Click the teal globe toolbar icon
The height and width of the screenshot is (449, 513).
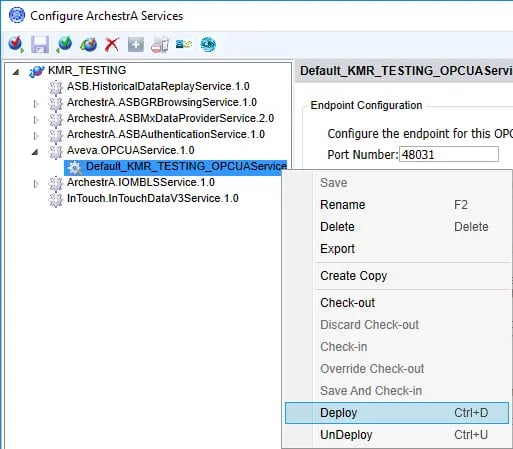point(208,44)
